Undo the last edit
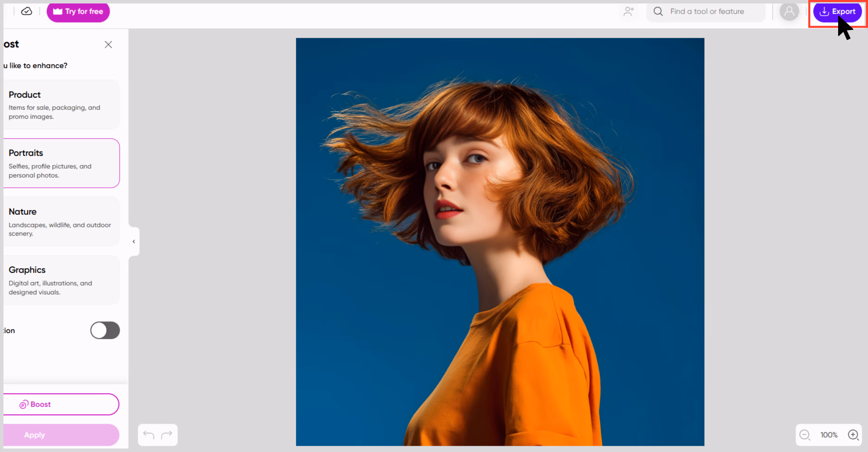868x452 pixels. point(149,435)
